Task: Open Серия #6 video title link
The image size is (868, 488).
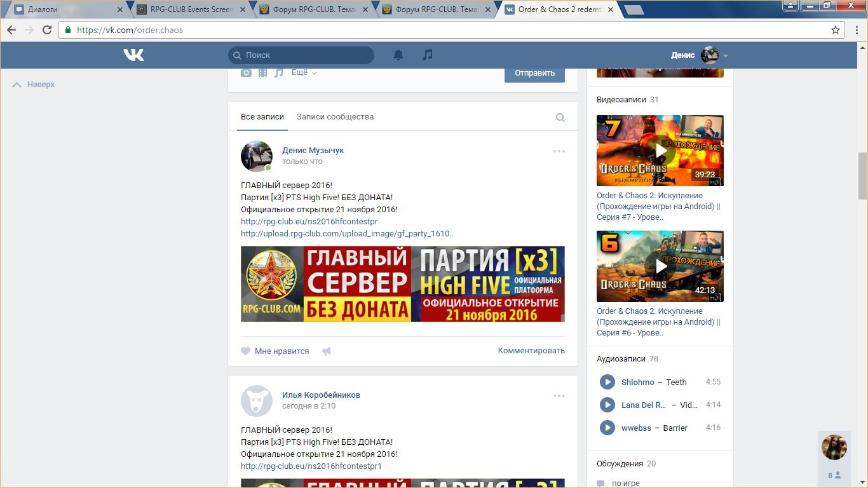Action: click(x=658, y=322)
